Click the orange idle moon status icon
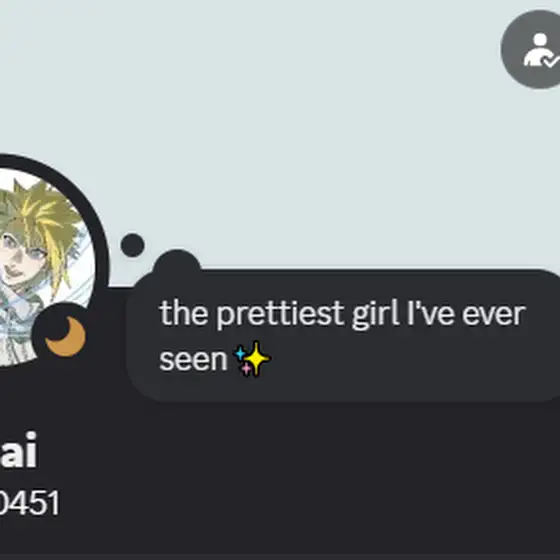The height and width of the screenshot is (560, 560). coord(66,336)
